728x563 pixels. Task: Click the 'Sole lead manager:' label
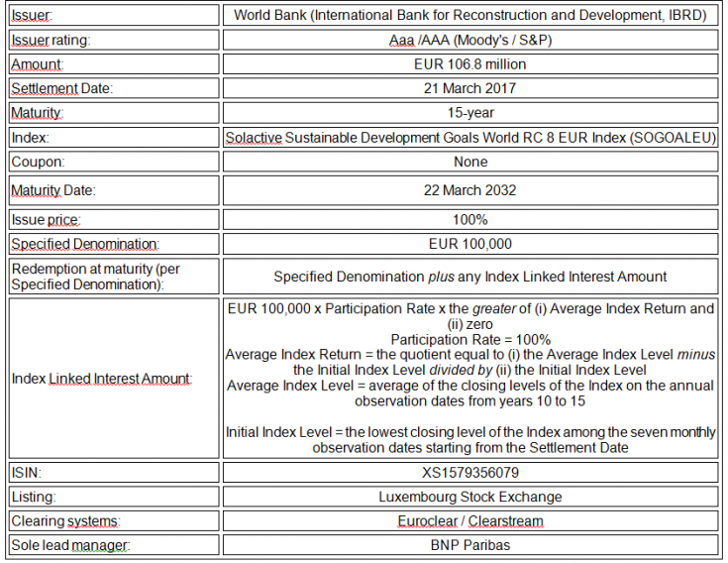(x=70, y=545)
